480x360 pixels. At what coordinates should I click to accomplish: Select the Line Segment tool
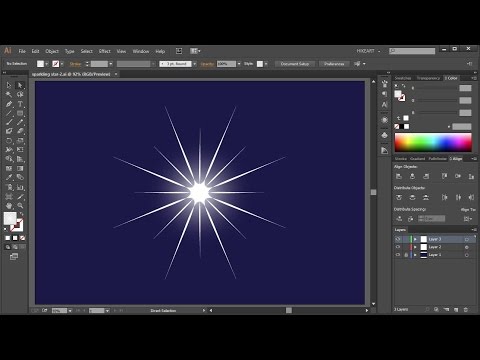click(x=9, y=113)
